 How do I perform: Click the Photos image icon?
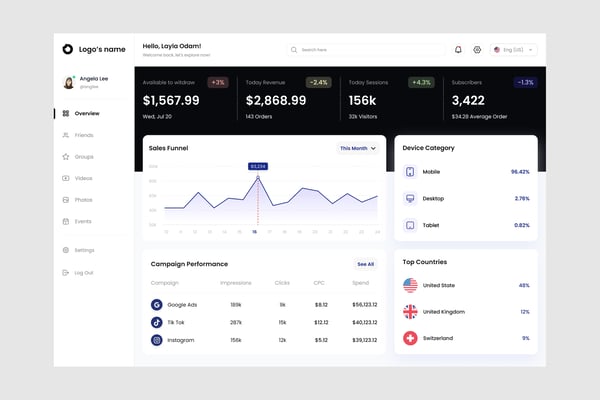click(66, 200)
